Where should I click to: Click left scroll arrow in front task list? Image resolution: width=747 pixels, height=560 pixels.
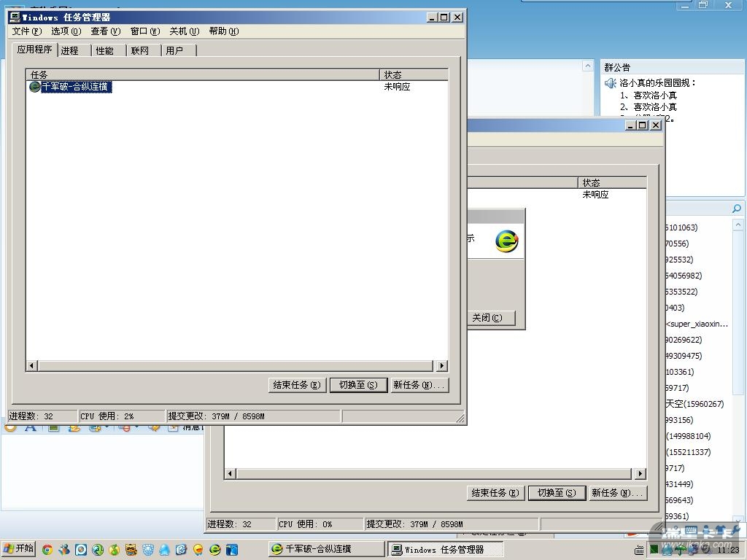coord(32,366)
